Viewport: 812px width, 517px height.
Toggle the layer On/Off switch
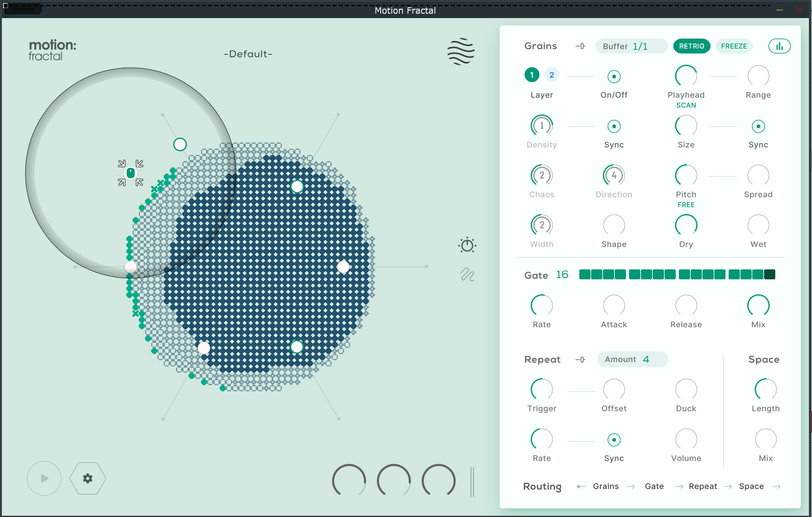click(x=614, y=77)
